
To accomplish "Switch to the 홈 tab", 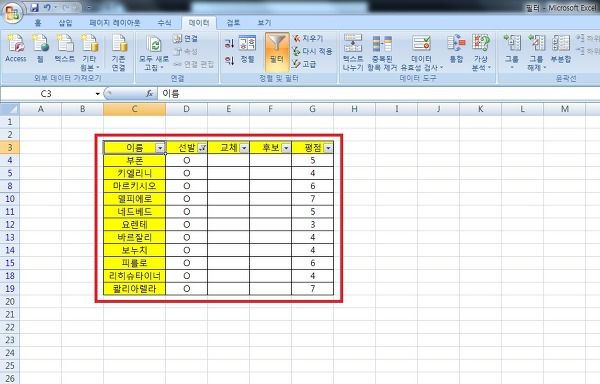I will click(38, 23).
